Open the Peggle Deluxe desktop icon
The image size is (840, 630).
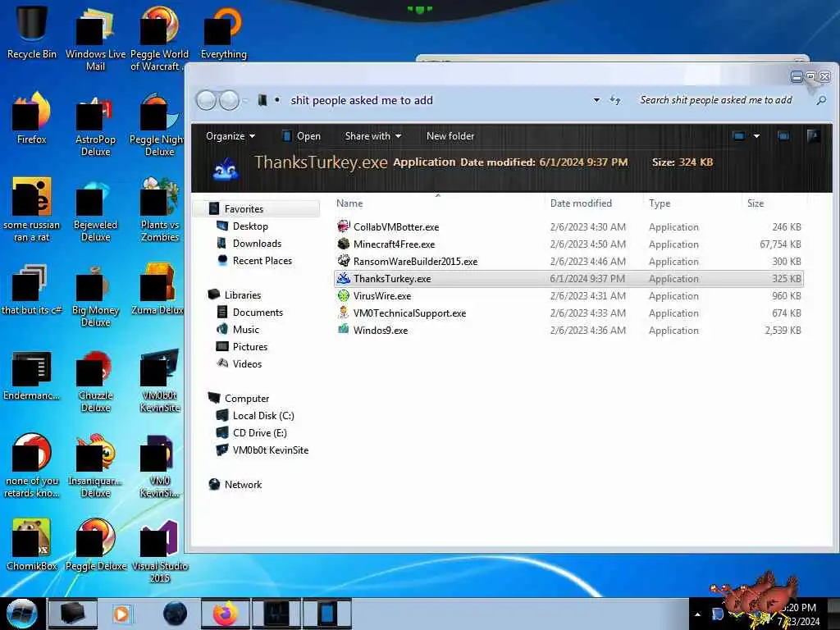pos(95,545)
